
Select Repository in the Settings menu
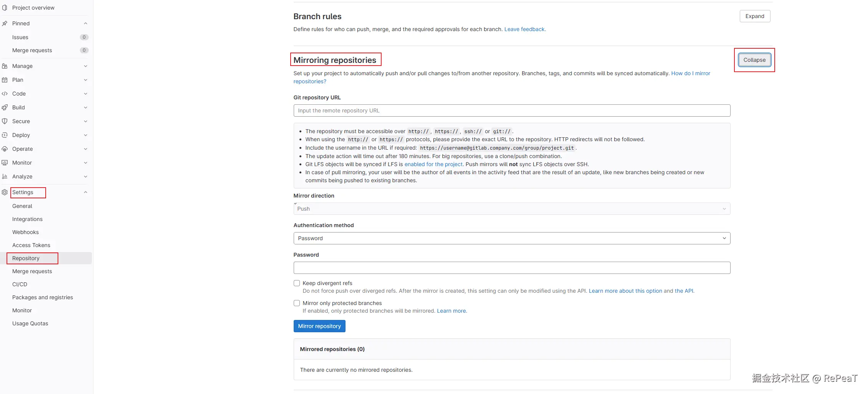click(x=25, y=258)
